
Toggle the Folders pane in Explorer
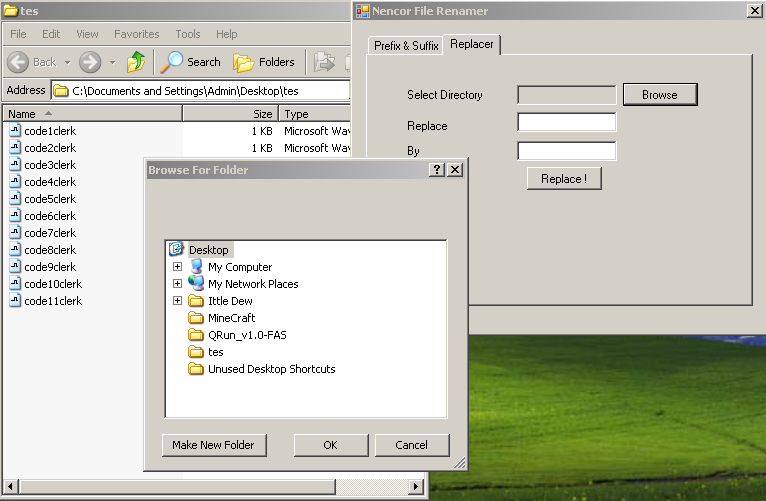[264, 62]
